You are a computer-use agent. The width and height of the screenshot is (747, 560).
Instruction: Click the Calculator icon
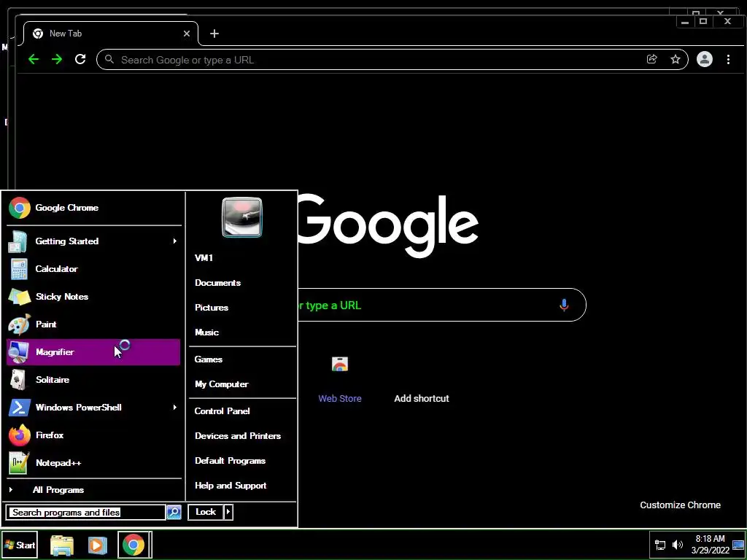(x=19, y=269)
